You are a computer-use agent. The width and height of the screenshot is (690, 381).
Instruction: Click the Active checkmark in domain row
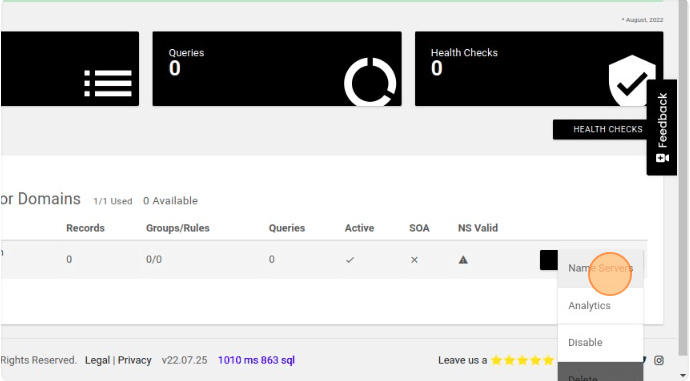tap(350, 260)
